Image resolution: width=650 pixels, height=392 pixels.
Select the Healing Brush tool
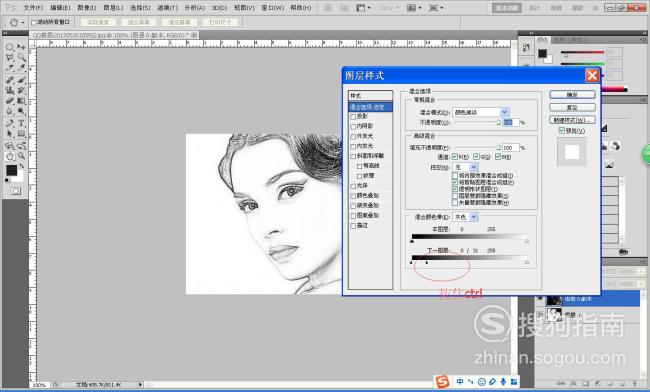(10, 80)
